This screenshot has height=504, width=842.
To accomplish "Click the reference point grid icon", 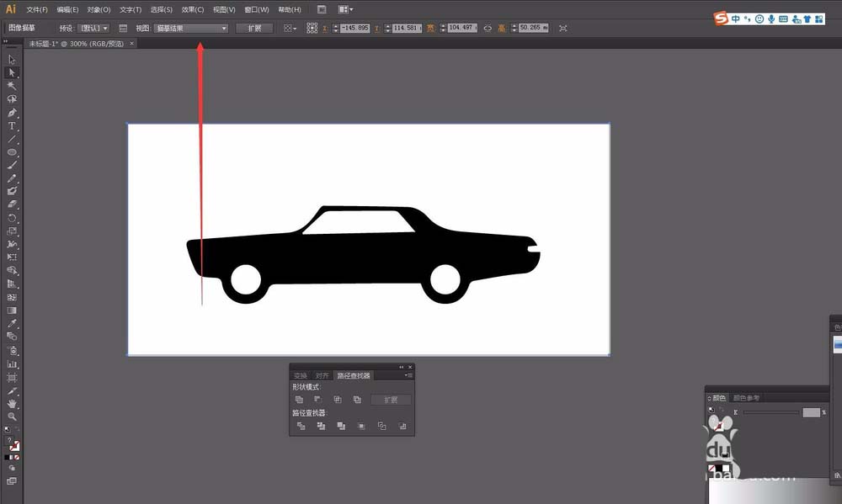I will [312, 28].
